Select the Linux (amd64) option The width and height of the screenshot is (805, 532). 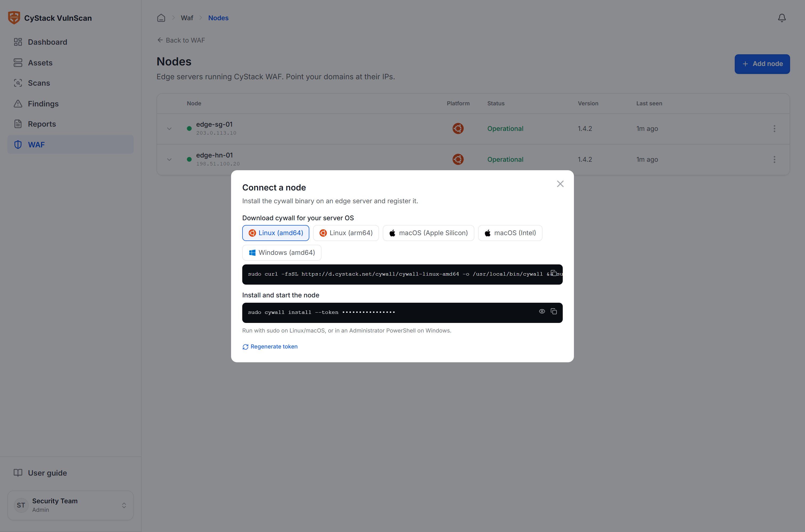point(276,233)
